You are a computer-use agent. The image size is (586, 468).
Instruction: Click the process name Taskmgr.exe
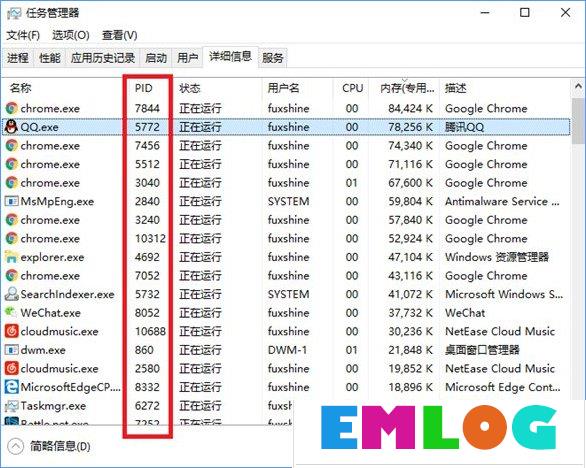pyautogui.click(x=53, y=406)
